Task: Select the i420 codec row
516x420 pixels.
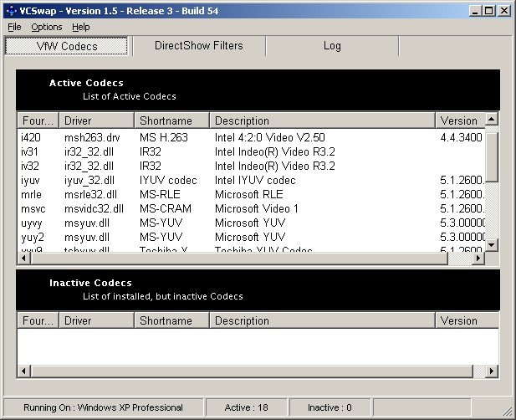Action: coord(252,137)
